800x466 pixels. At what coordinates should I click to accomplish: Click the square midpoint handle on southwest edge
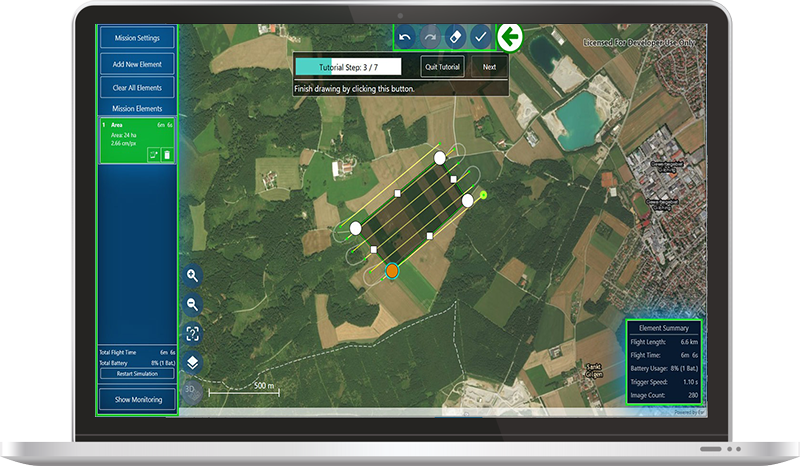tap(374, 250)
